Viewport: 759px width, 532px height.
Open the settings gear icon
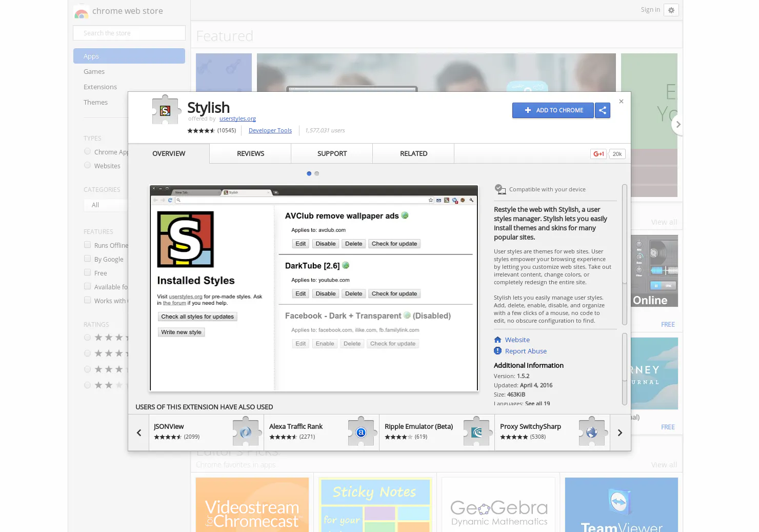[671, 10]
